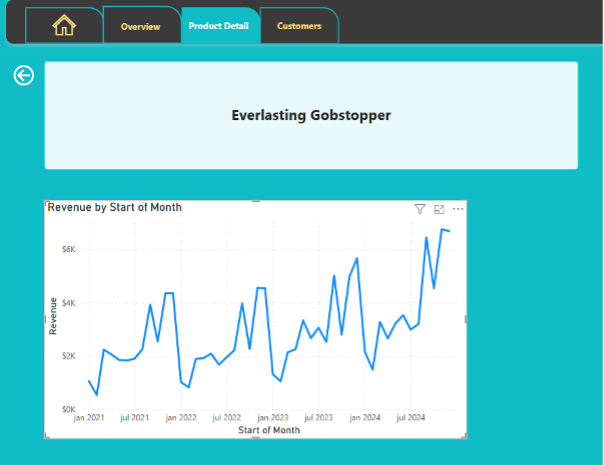Click the chart's right-edge resize handle
This screenshot has height=466, width=604.
pyautogui.click(x=466, y=319)
